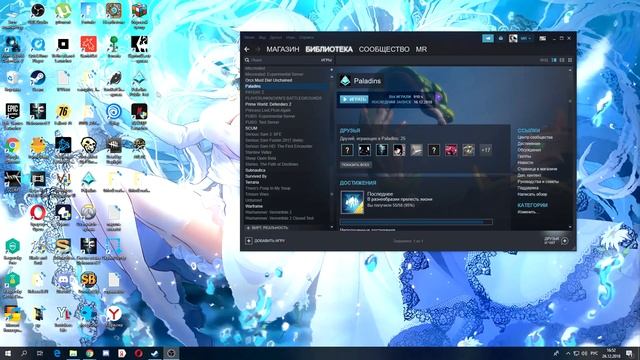Screen dimensions: 640x360
Task: Open the Uplay desktop shortcut
Action: tap(114, 114)
